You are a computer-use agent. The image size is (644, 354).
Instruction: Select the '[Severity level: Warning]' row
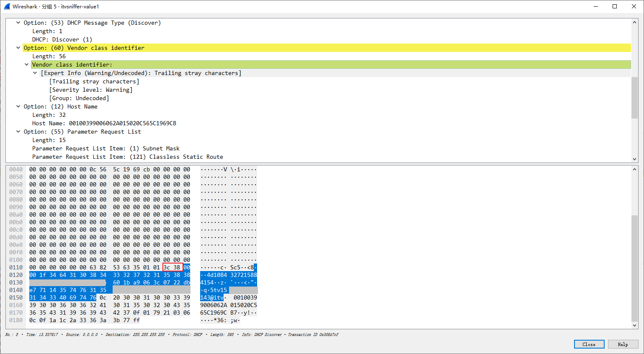click(x=91, y=90)
